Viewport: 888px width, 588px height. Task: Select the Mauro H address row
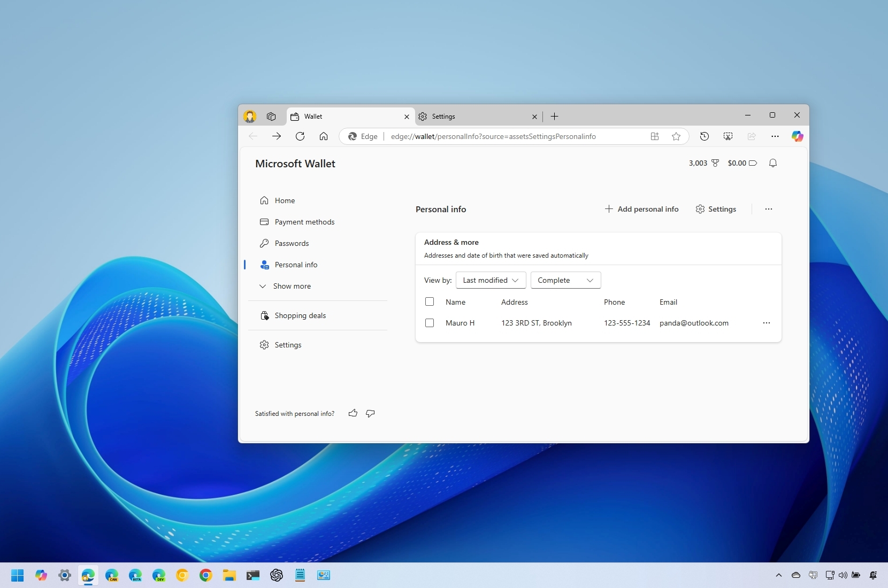pyautogui.click(x=430, y=323)
